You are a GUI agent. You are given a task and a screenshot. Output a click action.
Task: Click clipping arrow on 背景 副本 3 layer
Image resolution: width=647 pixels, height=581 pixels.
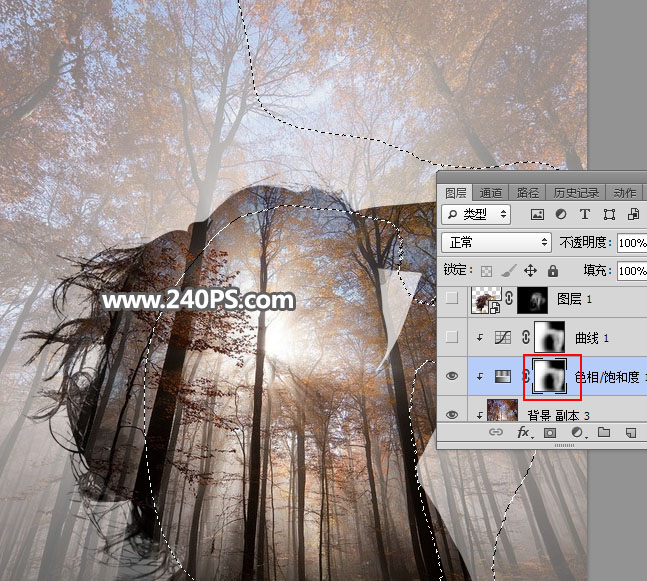pos(479,415)
